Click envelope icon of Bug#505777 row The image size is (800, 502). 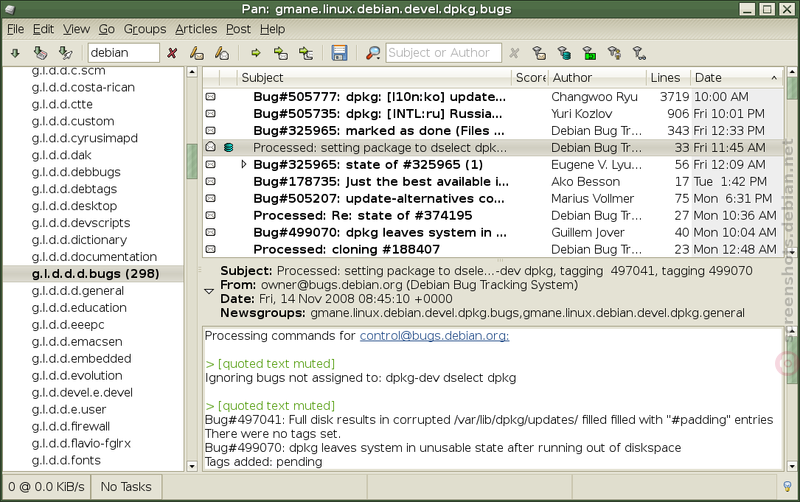point(210,96)
